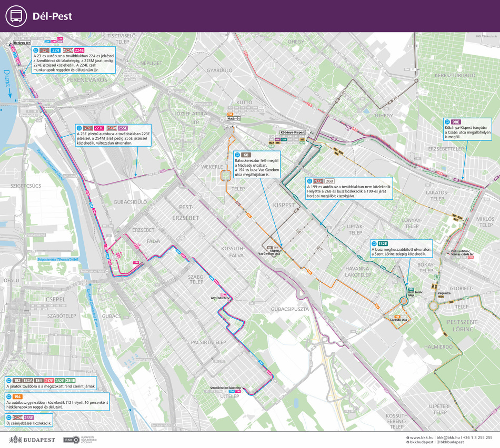500x448 pixels.
Task: Click the crossed-out 254M badge in the bottom legend
Action: (x=17, y=418)
